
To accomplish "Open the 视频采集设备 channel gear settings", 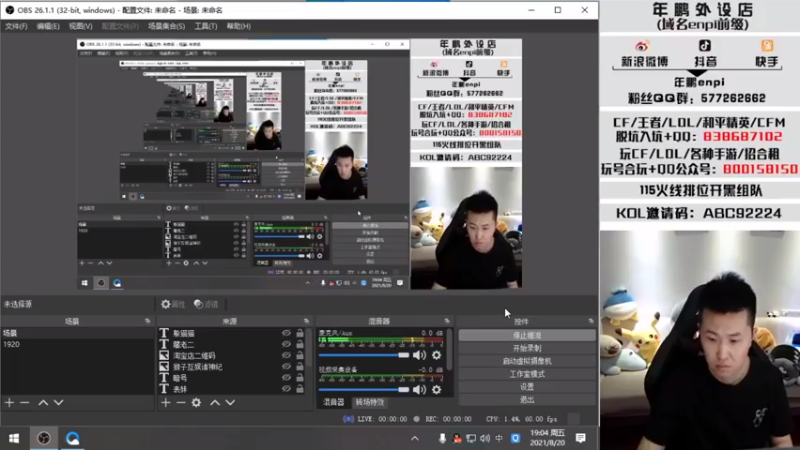I will point(437,389).
